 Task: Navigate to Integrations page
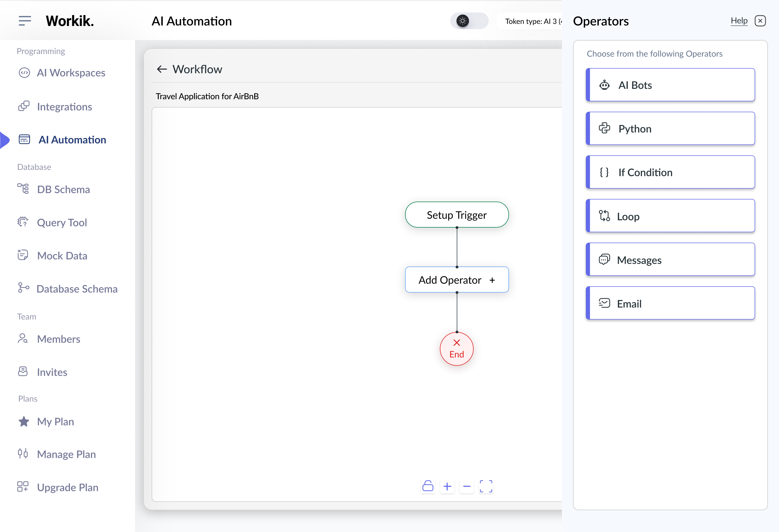pos(64,107)
